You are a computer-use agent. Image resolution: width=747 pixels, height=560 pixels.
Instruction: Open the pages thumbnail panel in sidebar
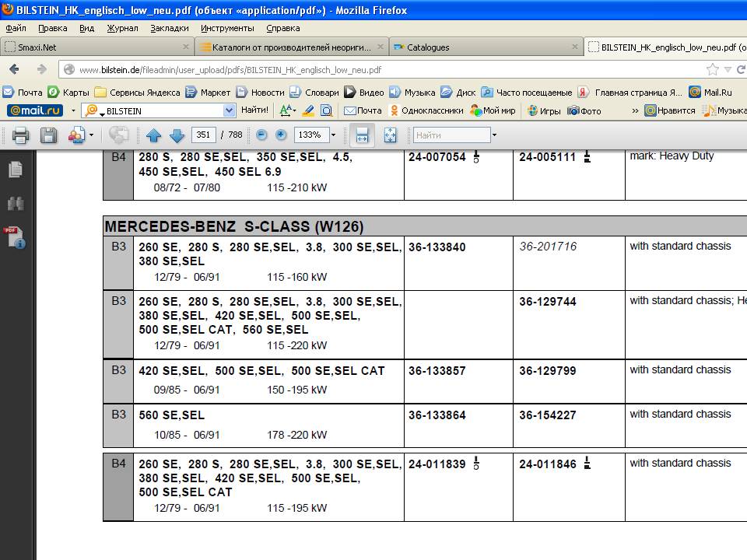coord(15,169)
